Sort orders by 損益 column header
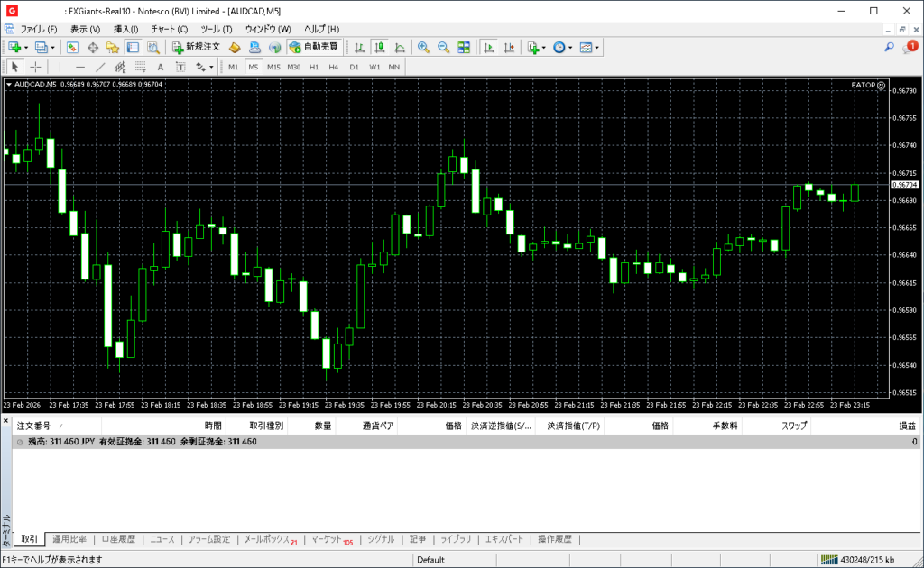Viewport: 924px width, 568px height. tap(906, 426)
